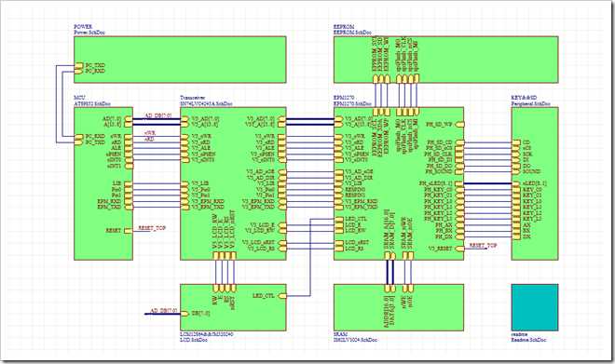Select the EEPROM sheet symbol block
The image size is (615, 364).
pos(445,60)
